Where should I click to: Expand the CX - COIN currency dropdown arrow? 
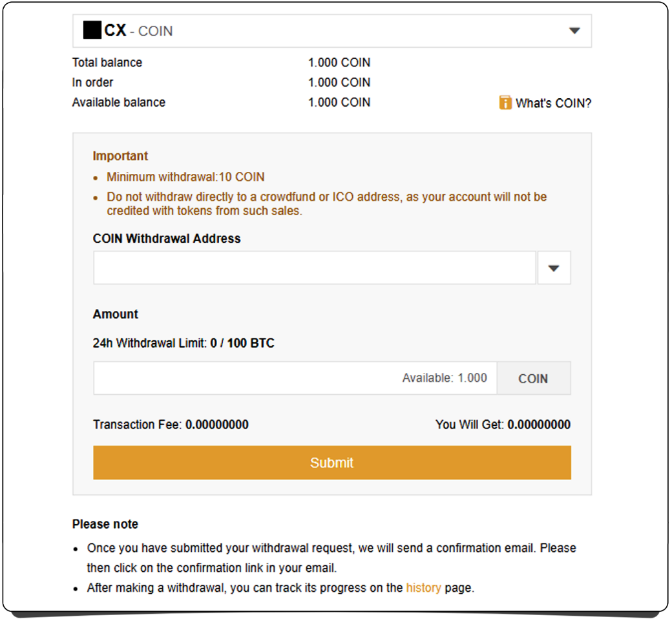(574, 30)
